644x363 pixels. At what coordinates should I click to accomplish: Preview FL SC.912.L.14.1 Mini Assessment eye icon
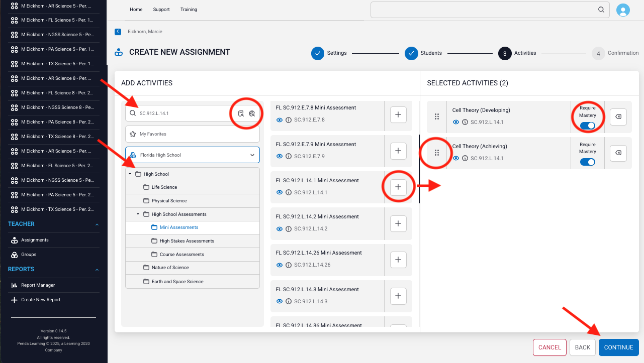click(280, 192)
